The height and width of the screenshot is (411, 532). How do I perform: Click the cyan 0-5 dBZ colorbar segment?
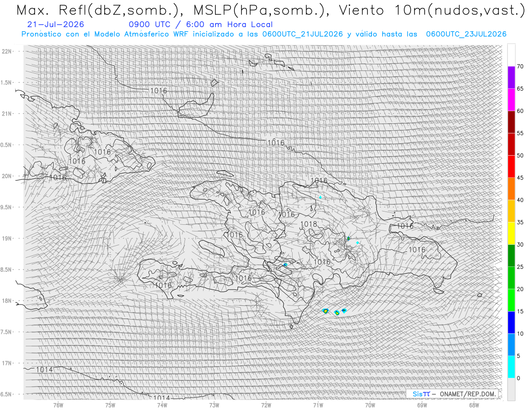tap(511, 367)
